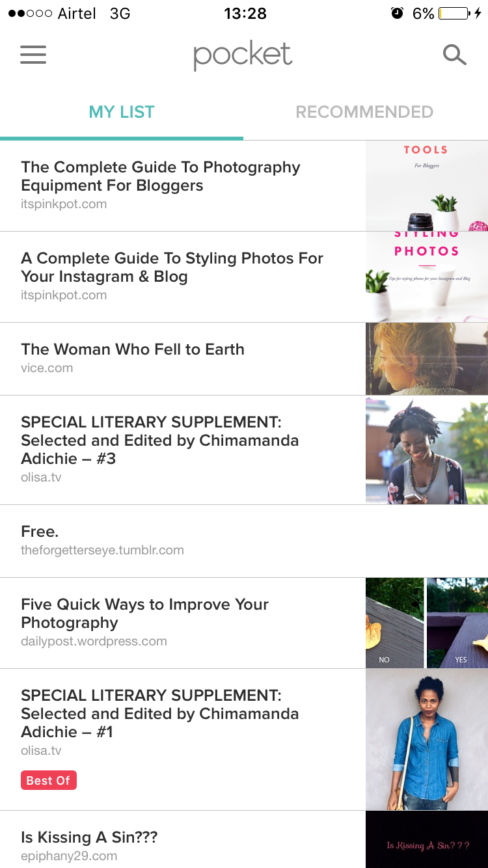Tap the NO/YES photo comparison thumbnail
Screen dimensions: 488x868
click(x=426, y=623)
